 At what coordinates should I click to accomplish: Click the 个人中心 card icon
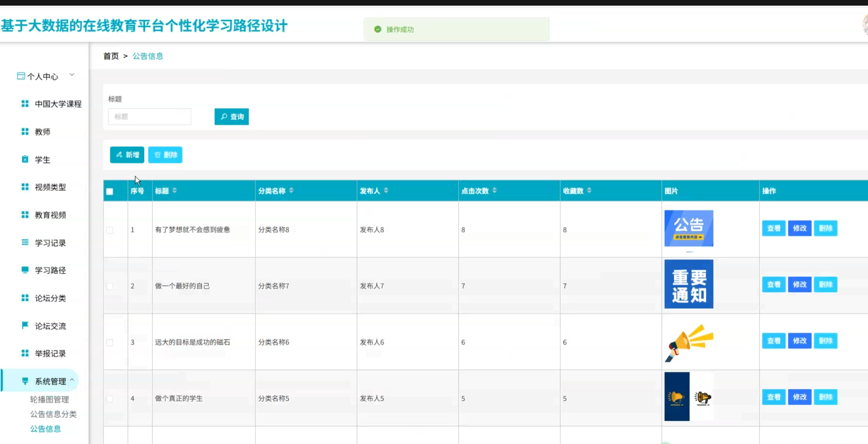(21, 76)
